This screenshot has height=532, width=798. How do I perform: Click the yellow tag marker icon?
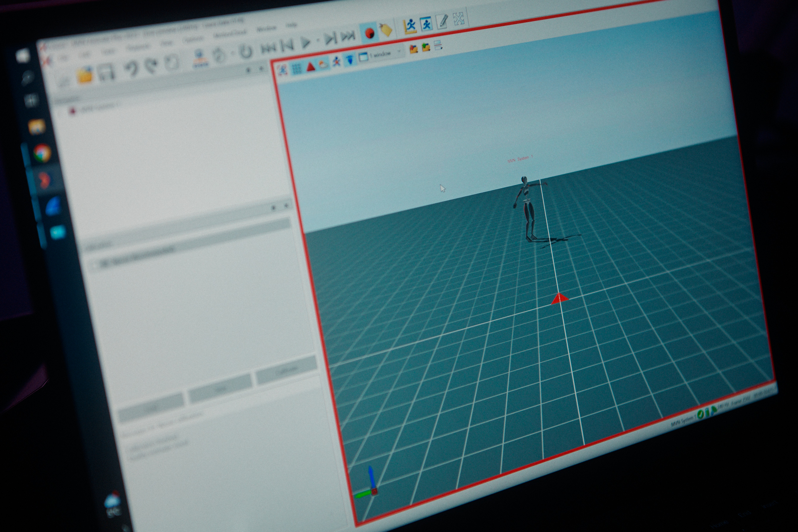click(x=385, y=30)
